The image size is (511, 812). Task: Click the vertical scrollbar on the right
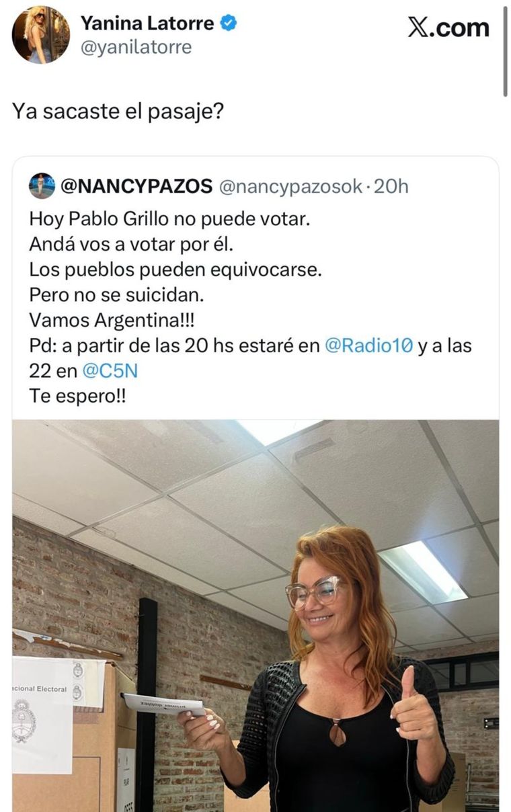pyautogui.click(x=505, y=50)
